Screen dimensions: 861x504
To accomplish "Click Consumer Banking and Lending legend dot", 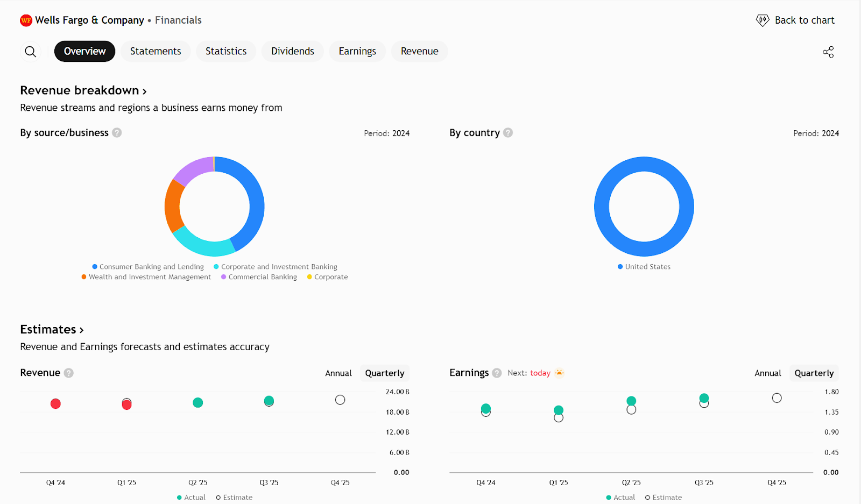I will (95, 267).
